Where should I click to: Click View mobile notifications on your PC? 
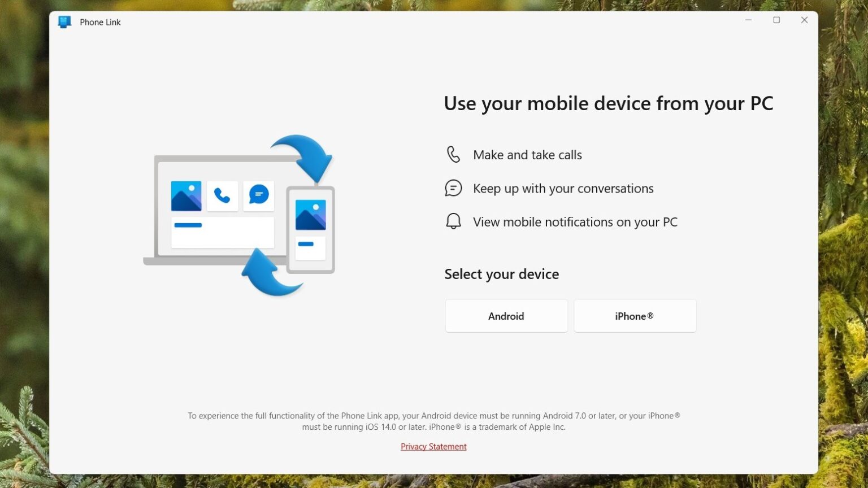pos(575,221)
